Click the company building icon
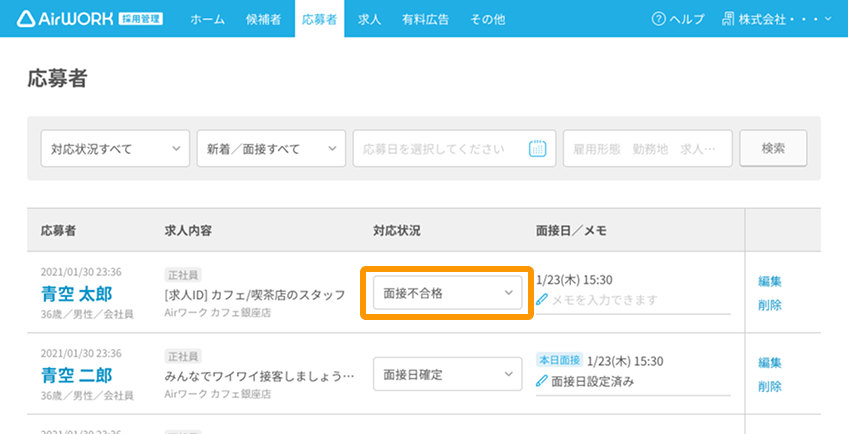The height and width of the screenshot is (434, 848). pos(728,19)
